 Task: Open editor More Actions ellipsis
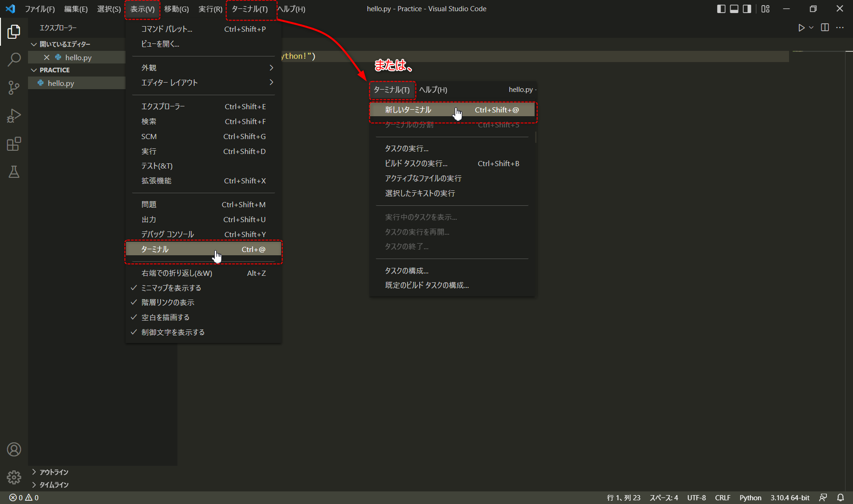(x=840, y=28)
